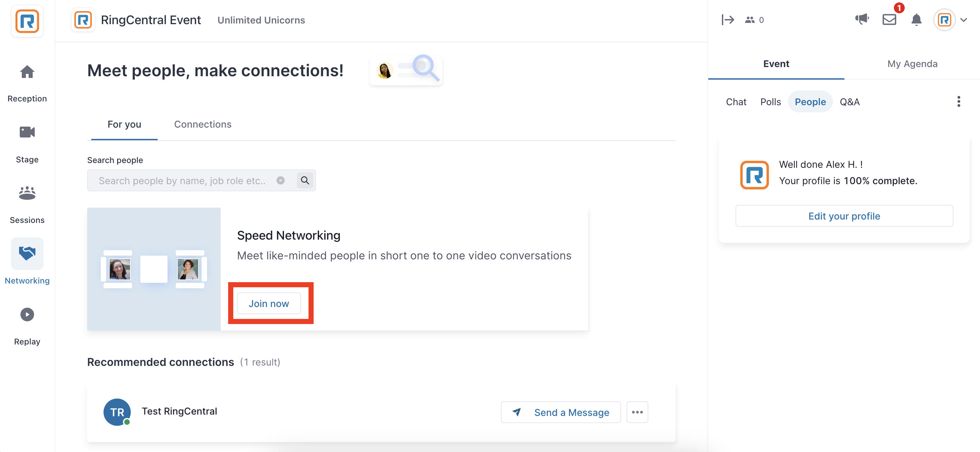Open the People tab
The height and width of the screenshot is (452, 980).
810,102
